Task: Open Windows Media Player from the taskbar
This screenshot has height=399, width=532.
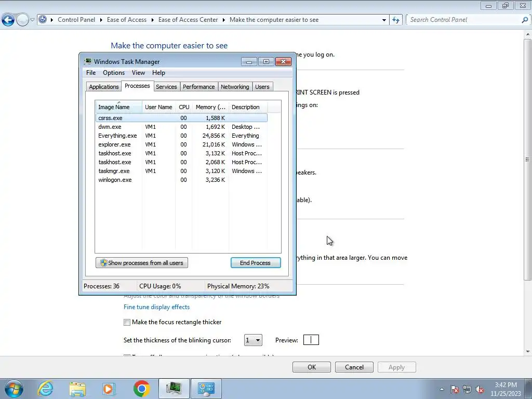Action: point(109,389)
